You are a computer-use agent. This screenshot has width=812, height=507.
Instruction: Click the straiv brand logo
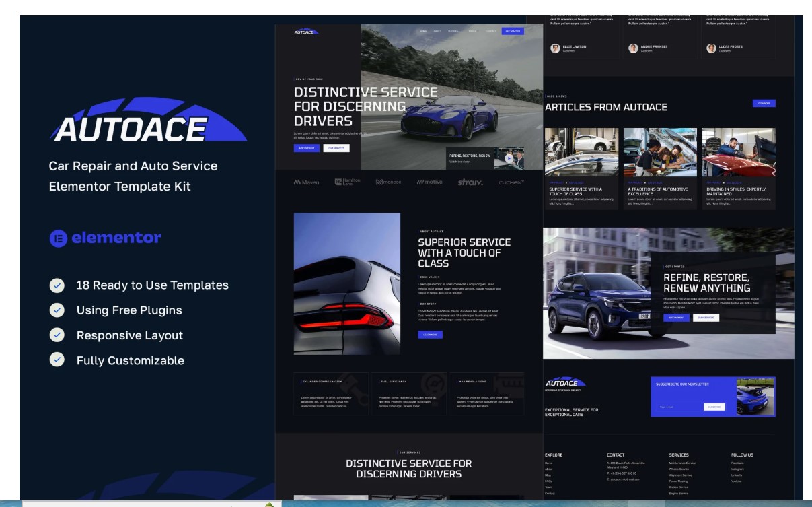click(470, 182)
